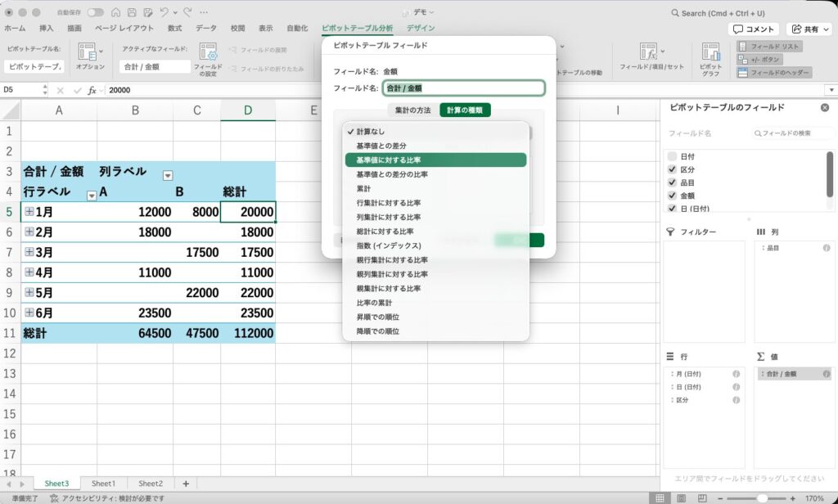Choose 総計に対する比率 from the list

tap(435, 232)
